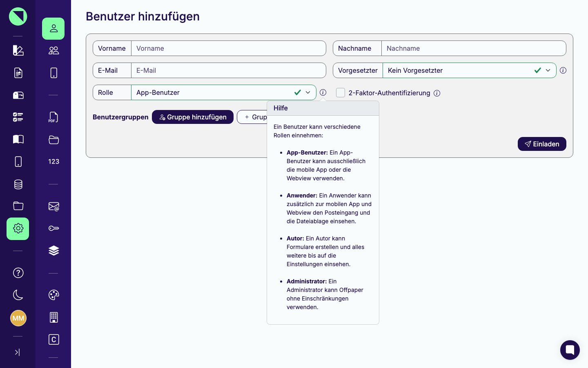Open the user groups icon in sidebar
This screenshot has width=588, height=368.
(53, 51)
